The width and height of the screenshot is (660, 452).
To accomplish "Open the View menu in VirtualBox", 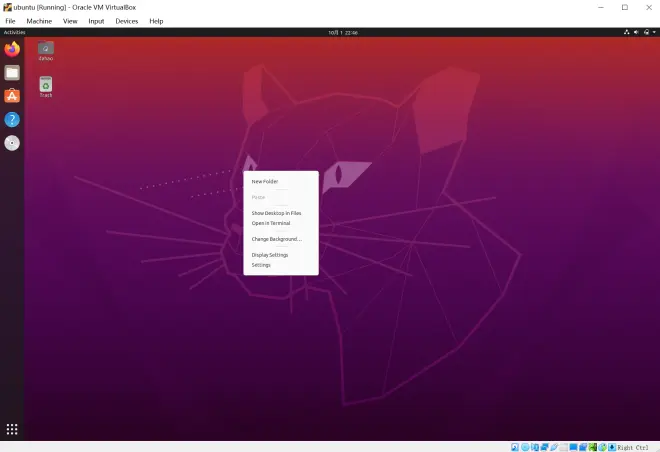I will tap(70, 21).
